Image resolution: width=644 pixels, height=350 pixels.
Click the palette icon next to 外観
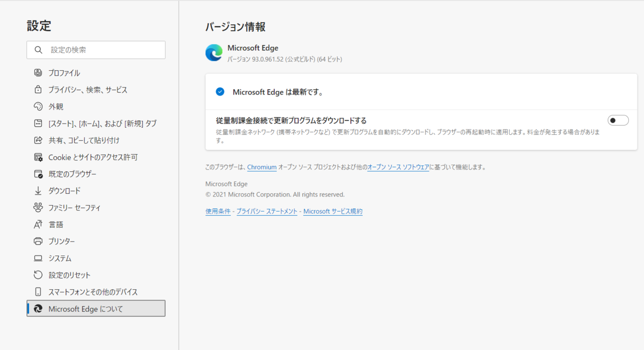point(38,106)
